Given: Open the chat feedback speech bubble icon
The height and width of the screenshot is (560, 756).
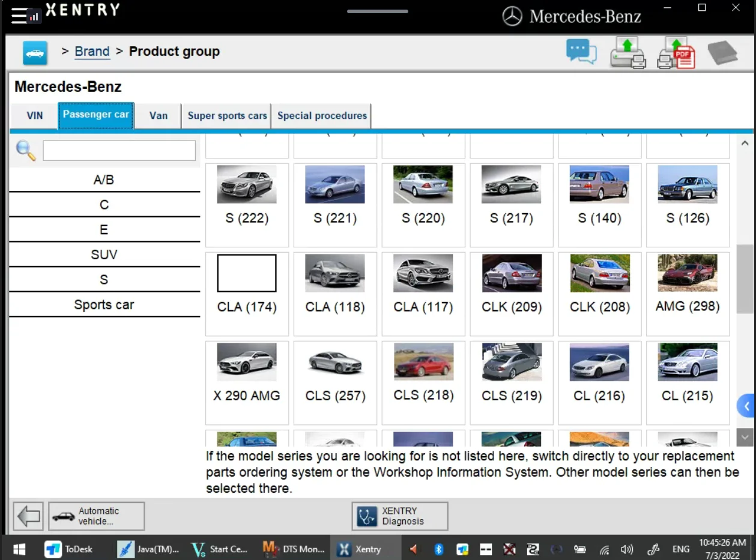Looking at the screenshot, I should pyautogui.click(x=581, y=52).
